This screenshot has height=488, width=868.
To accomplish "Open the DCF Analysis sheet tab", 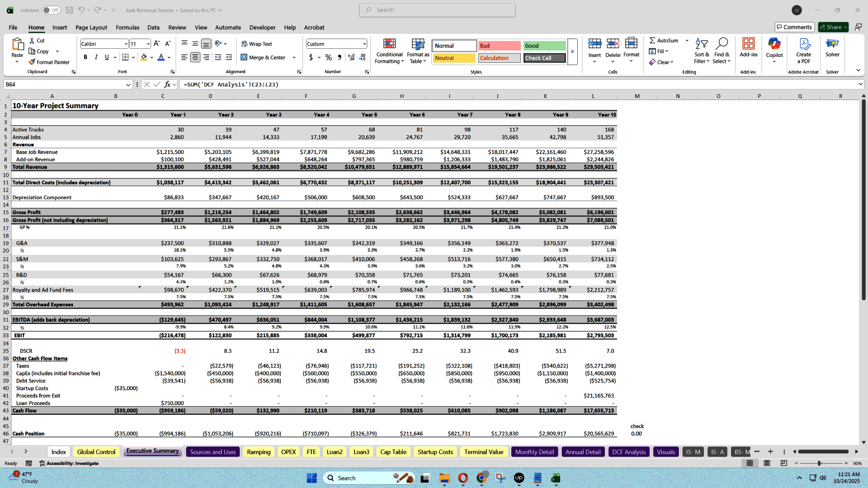I will (628, 451).
